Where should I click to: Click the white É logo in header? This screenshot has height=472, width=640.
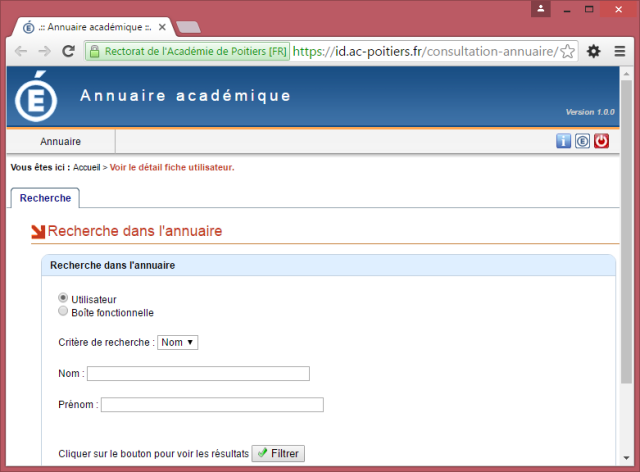click(x=37, y=98)
